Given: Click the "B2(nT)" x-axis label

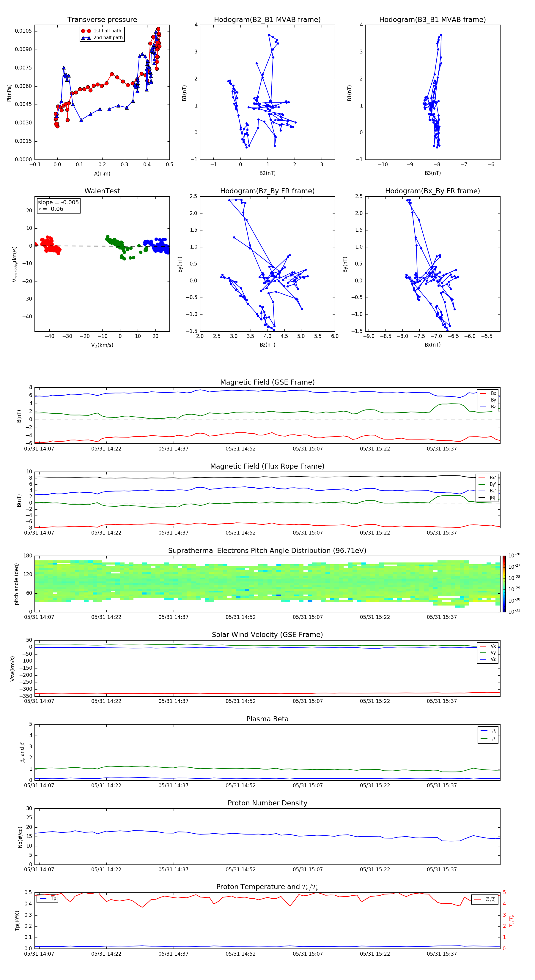Looking at the screenshot, I should click(267, 173).
